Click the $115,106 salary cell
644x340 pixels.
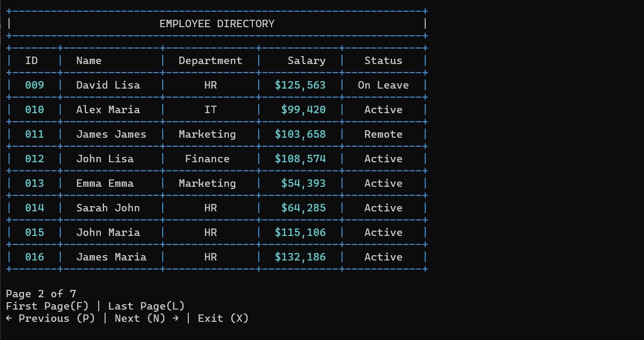pyautogui.click(x=300, y=233)
